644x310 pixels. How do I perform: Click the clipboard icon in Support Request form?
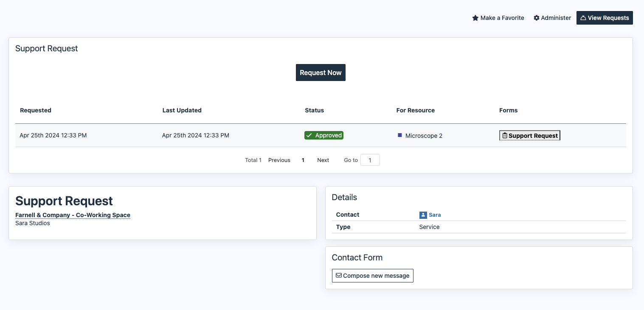point(505,136)
